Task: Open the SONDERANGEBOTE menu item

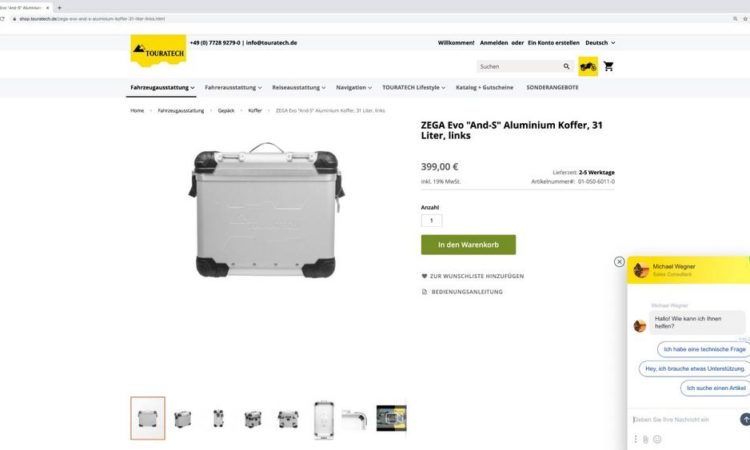Action: tap(552, 88)
